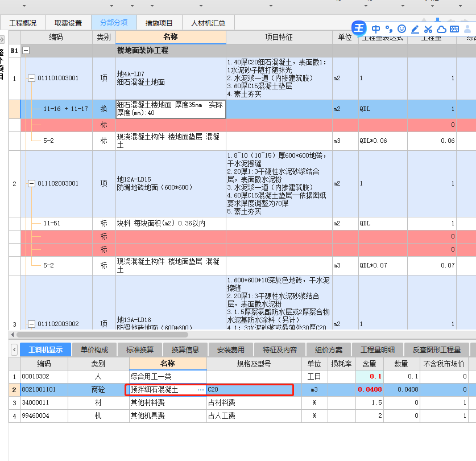The image size is (476, 461).
Task: Select the 11-51 quota row code
Action: [52, 223]
